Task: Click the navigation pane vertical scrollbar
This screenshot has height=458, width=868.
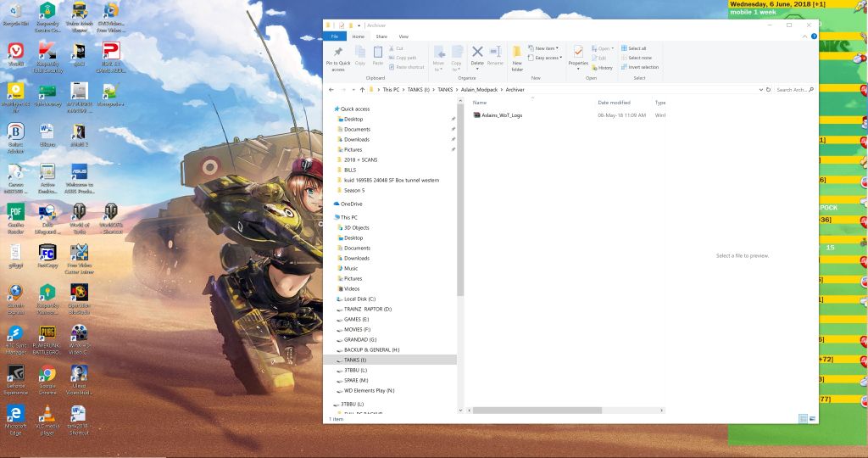Action: click(460, 202)
